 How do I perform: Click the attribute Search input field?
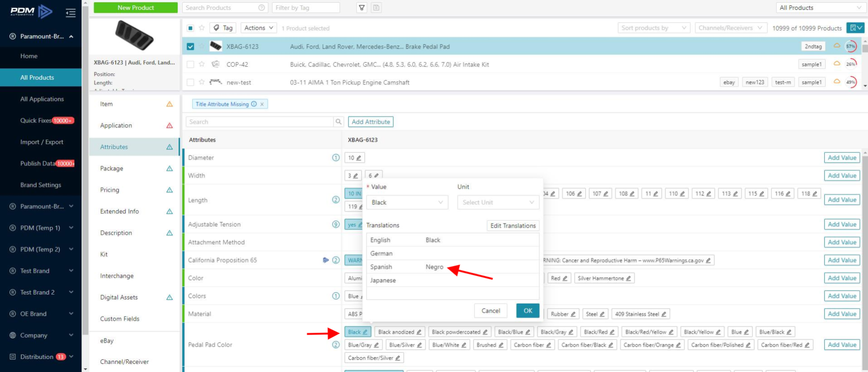click(260, 122)
